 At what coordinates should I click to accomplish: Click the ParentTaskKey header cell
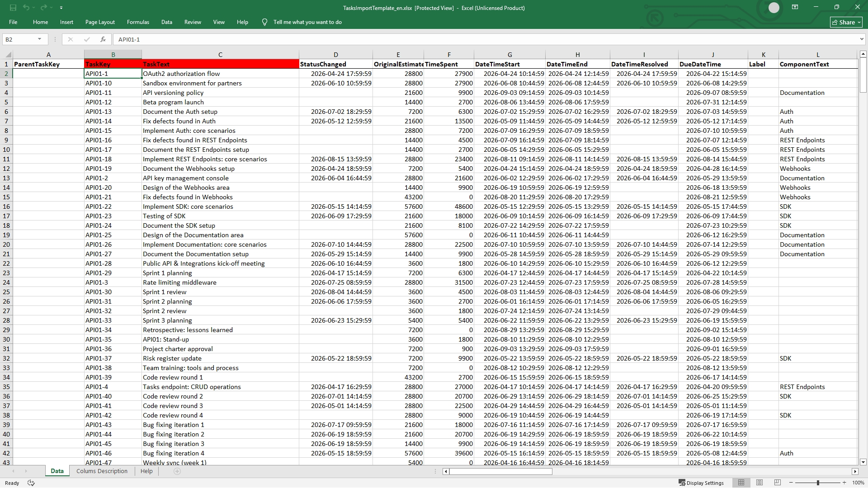point(48,64)
